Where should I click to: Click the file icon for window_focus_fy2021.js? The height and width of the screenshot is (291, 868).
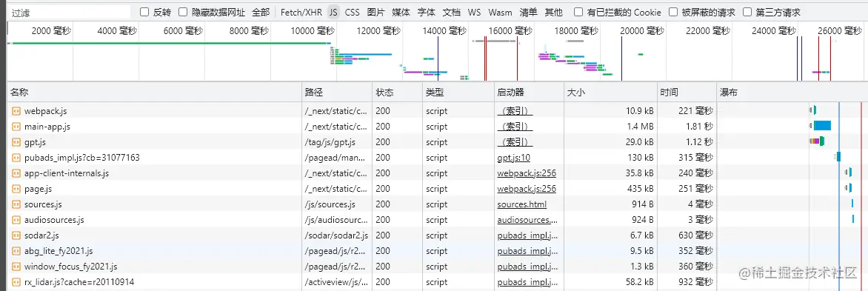[x=16, y=266]
